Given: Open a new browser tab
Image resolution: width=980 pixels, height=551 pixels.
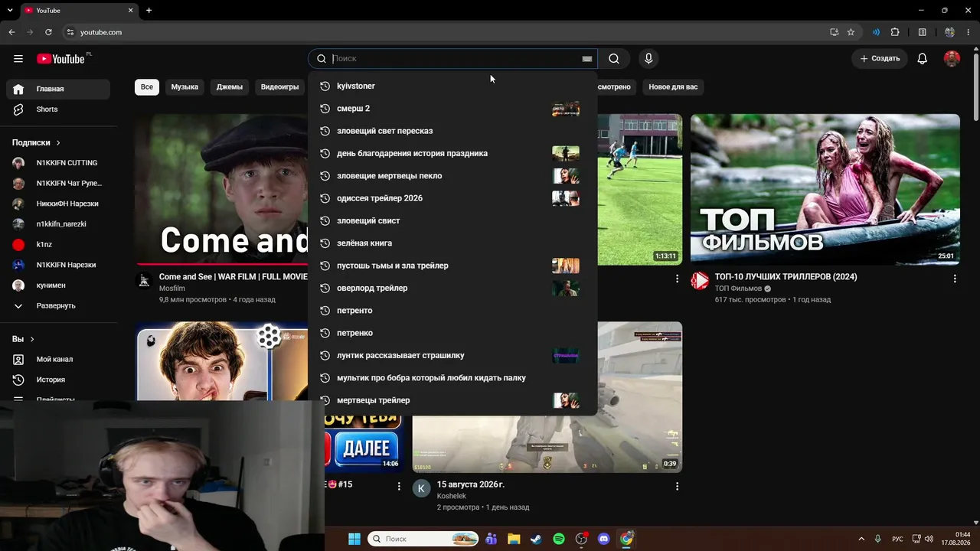Looking at the screenshot, I should click(149, 11).
